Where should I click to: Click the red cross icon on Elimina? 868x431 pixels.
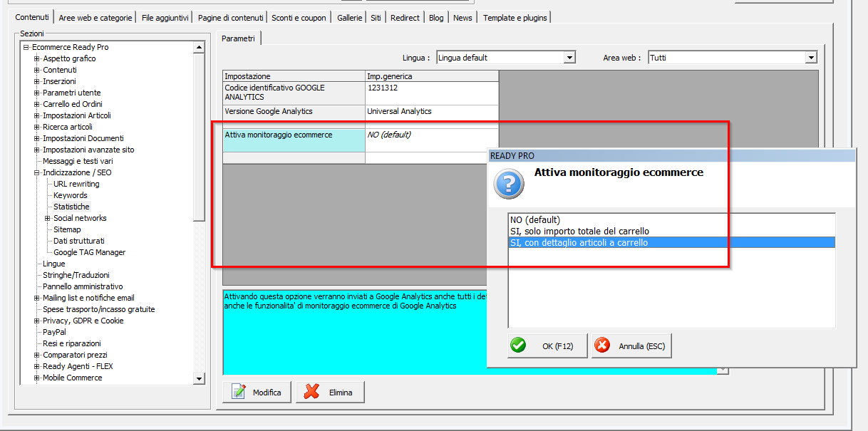(x=311, y=392)
